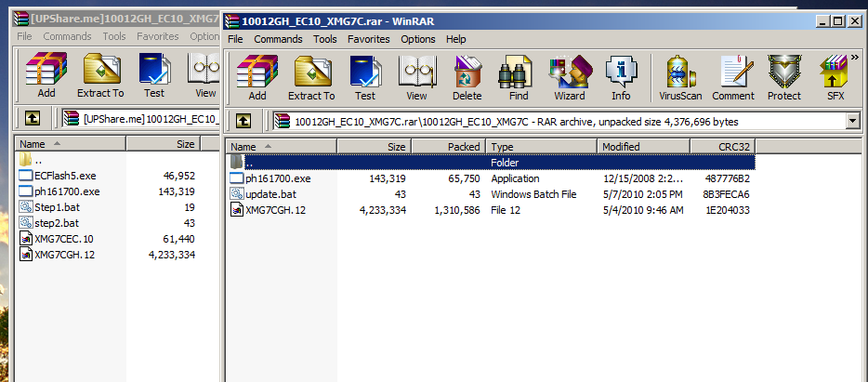Show archive Info
Screen dimensions: 868x382
point(621,77)
